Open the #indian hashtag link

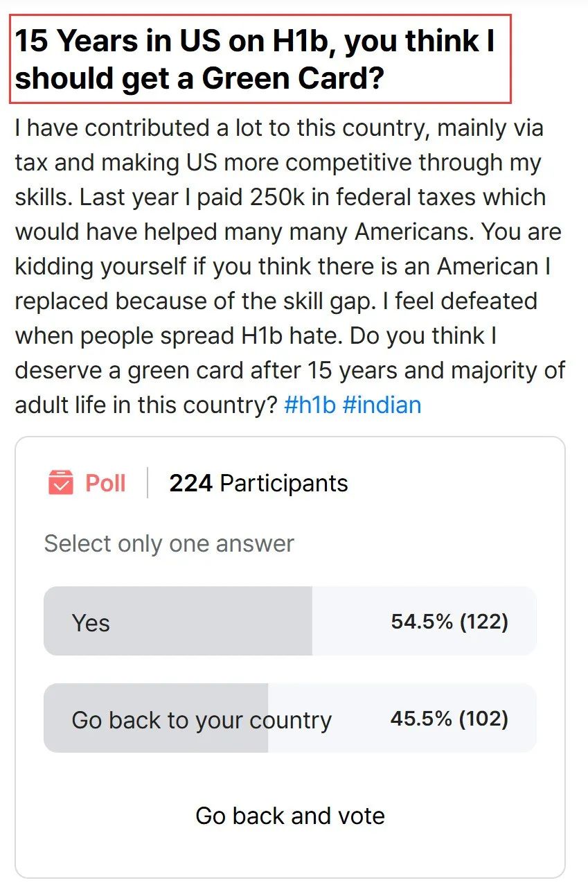click(x=382, y=404)
